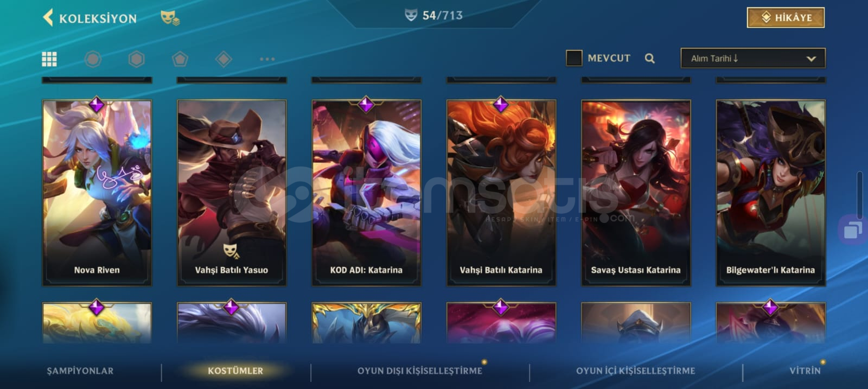This screenshot has height=389, width=868.
Task: Open the skin search magnifier
Action: pyautogui.click(x=649, y=58)
